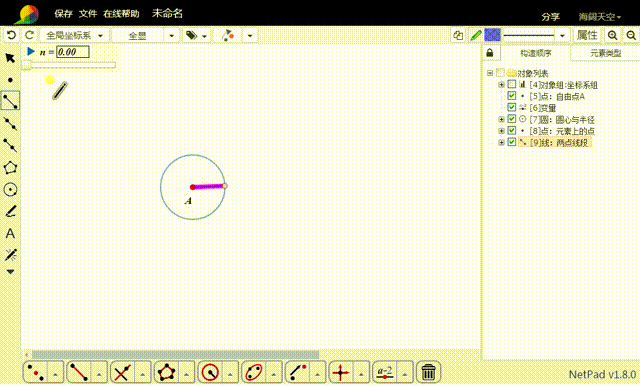The image size is (640, 386).
Task: Expand more tools arrow in left sidebar
Action: 10,272
